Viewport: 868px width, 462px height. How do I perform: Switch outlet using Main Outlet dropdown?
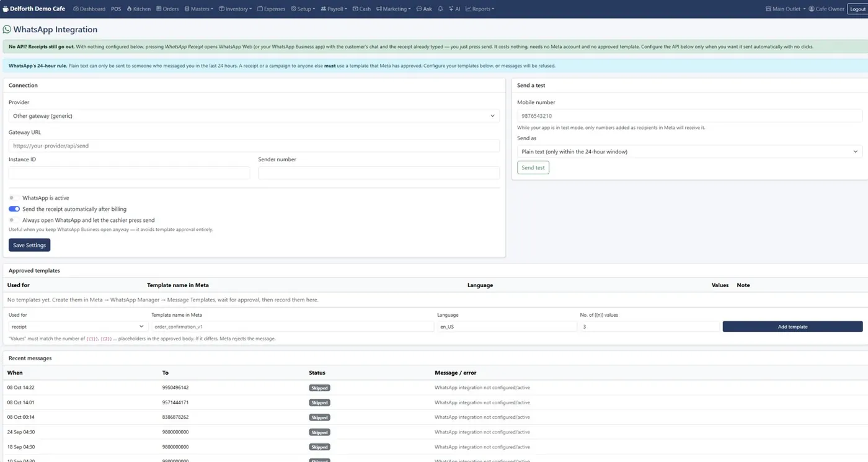786,9
